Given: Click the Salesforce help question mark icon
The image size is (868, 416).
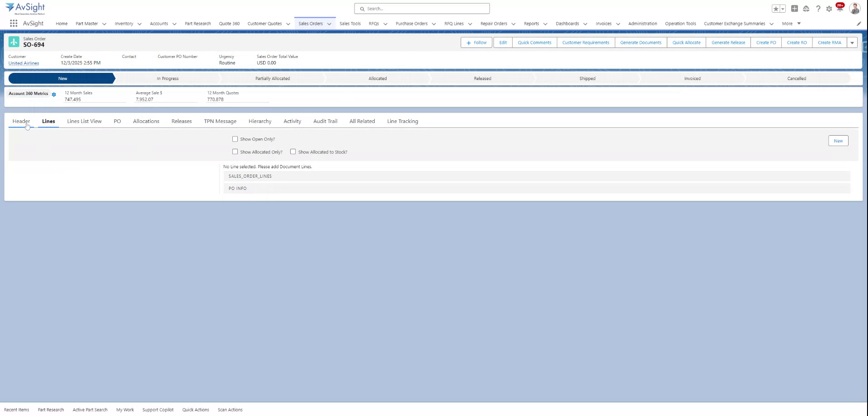Looking at the screenshot, I should 818,8.
